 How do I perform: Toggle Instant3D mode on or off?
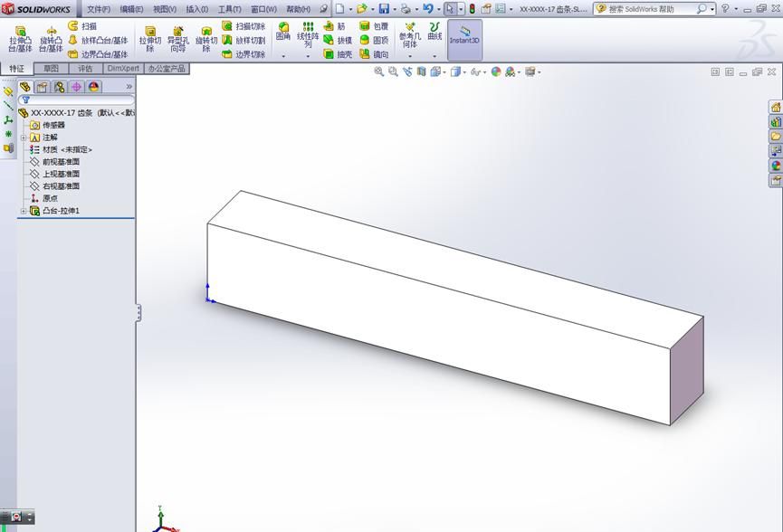pos(463,38)
